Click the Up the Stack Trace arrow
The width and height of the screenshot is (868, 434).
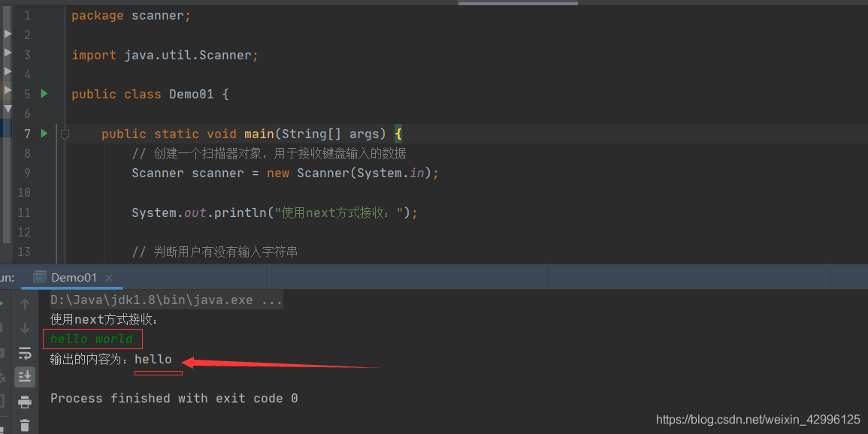[25, 304]
